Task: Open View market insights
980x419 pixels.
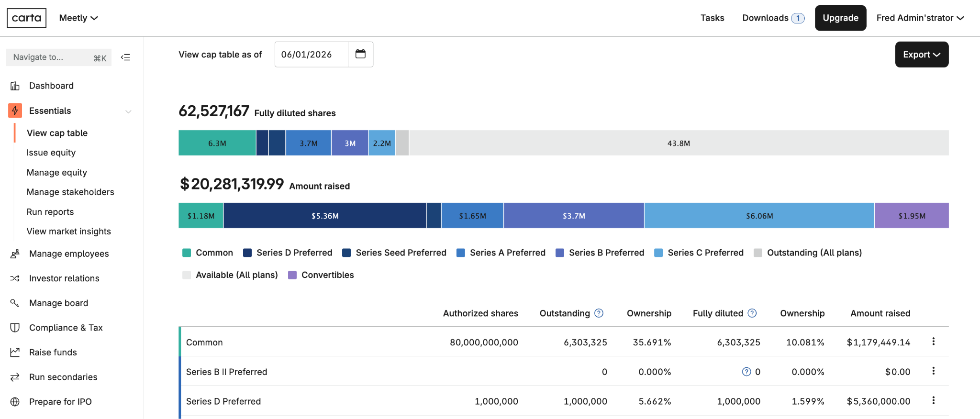Action: pyautogui.click(x=69, y=232)
